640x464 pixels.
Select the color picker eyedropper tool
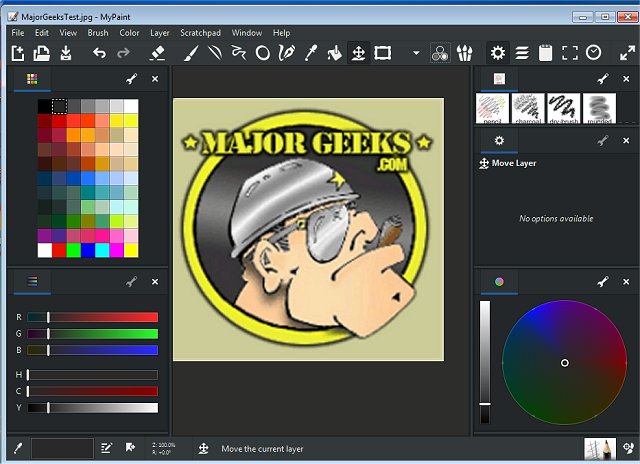(x=311, y=52)
